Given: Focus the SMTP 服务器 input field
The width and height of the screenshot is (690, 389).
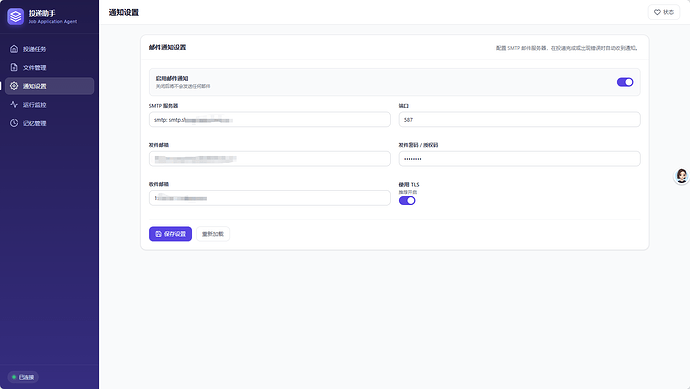Looking at the screenshot, I should 270,120.
